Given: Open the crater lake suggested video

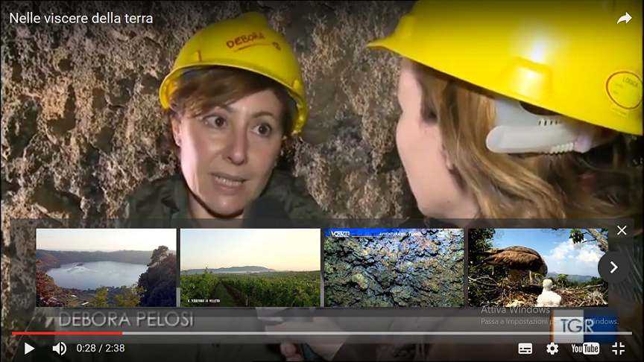Looking at the screenshot, I should (106, 267).
